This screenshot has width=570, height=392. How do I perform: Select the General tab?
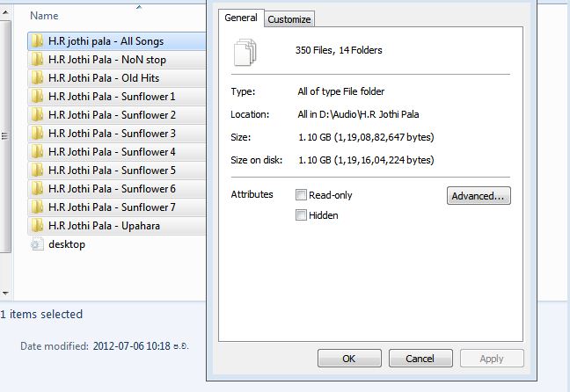pyautogui.click(x=241, y=18)
